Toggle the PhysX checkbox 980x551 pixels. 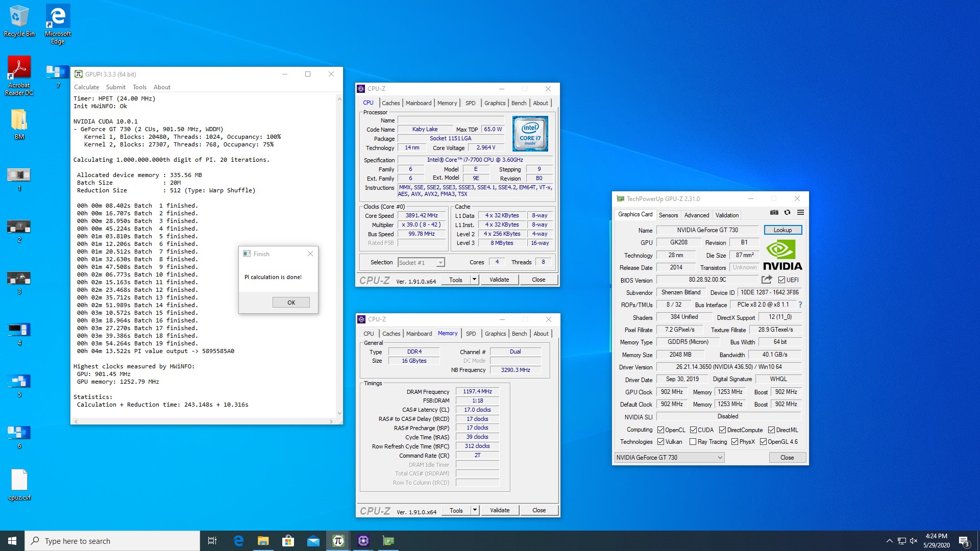[734, 442]
